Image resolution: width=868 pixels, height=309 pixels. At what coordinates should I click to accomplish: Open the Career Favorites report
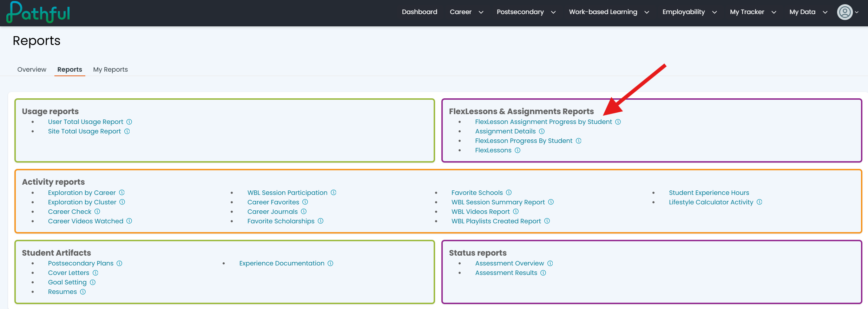coord(274,202)
